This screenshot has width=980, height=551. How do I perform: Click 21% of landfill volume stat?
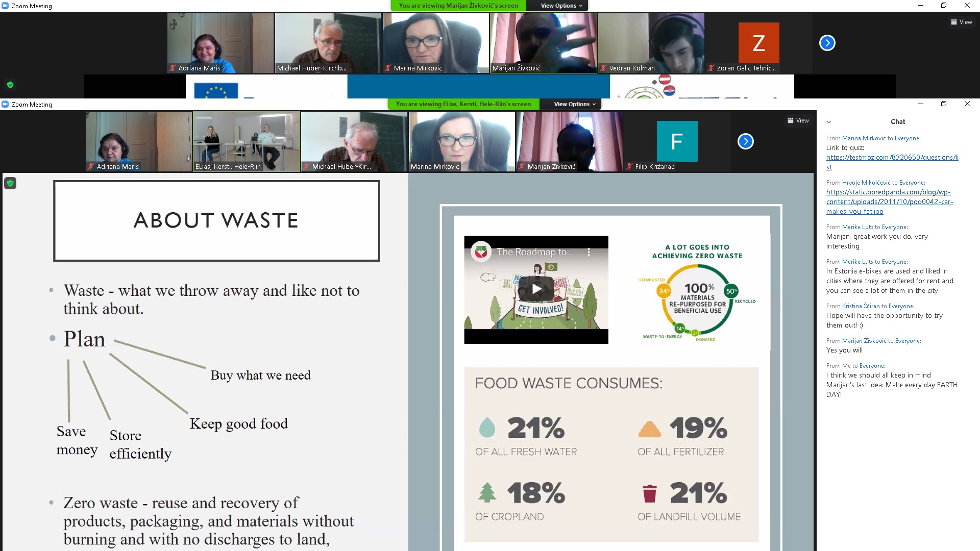tap(689, 501)
